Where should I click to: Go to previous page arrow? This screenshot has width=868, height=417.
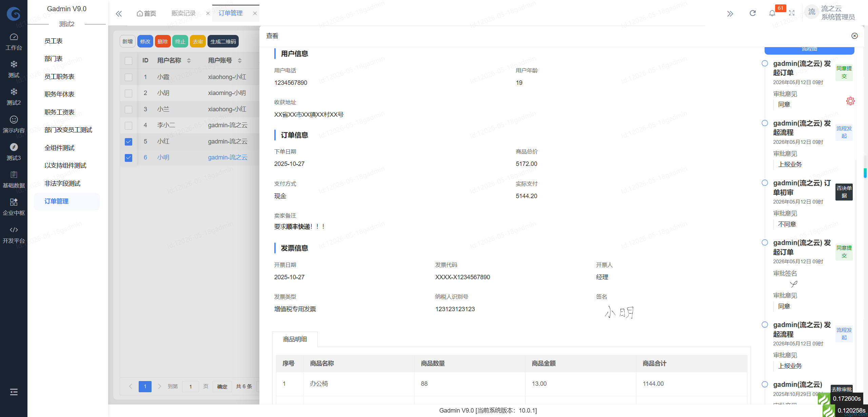click(x=131, y=386)
